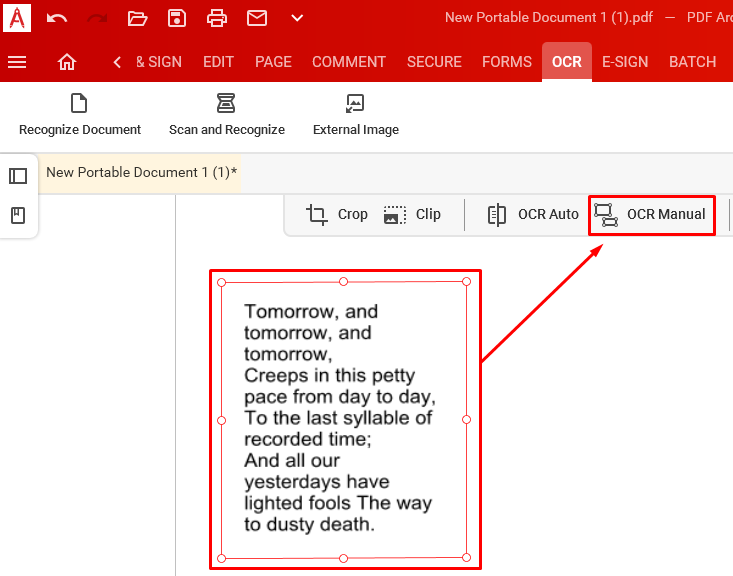The width and height of the screenshot is (733, 576).
Task: Click the right-middle selection handle
Action: click(466, 419)
